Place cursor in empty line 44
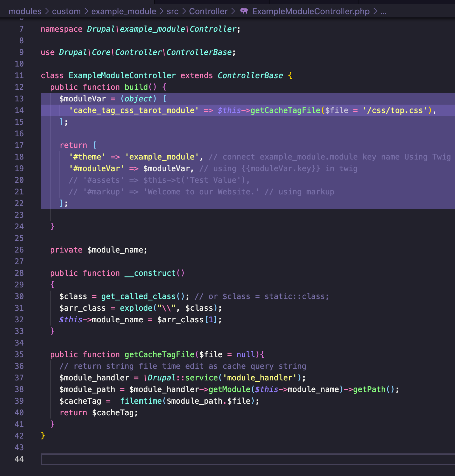 tap(248, 459)
